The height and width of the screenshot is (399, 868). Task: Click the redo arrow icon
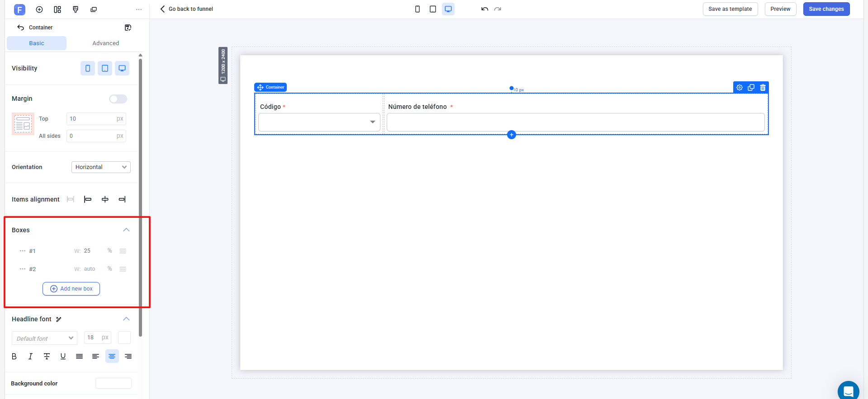498,9
